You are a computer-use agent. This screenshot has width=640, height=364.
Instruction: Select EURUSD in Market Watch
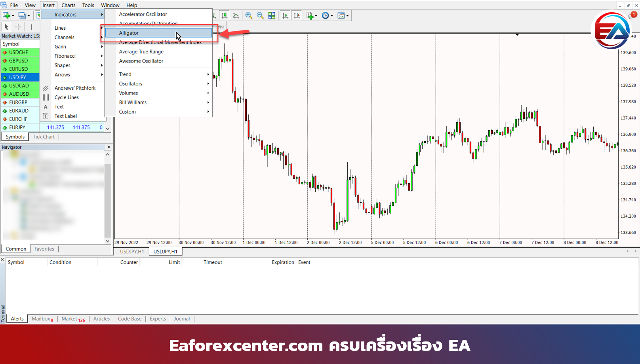click(19, 69)
